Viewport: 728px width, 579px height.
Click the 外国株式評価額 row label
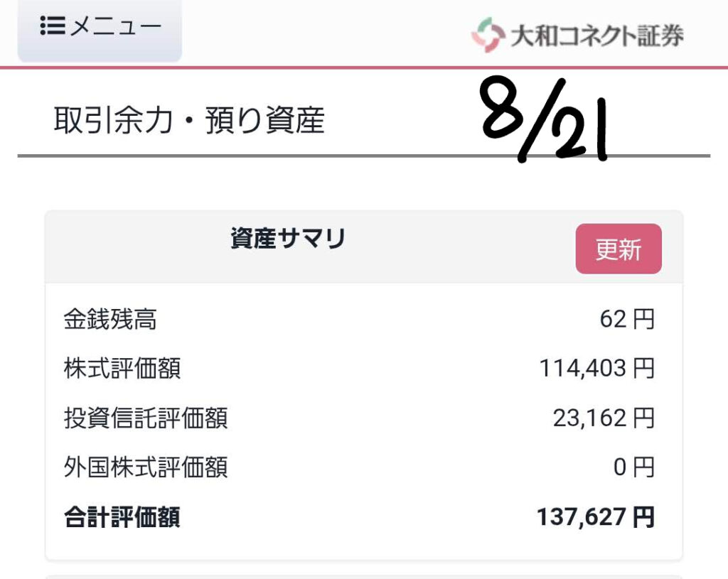(146, 467)
